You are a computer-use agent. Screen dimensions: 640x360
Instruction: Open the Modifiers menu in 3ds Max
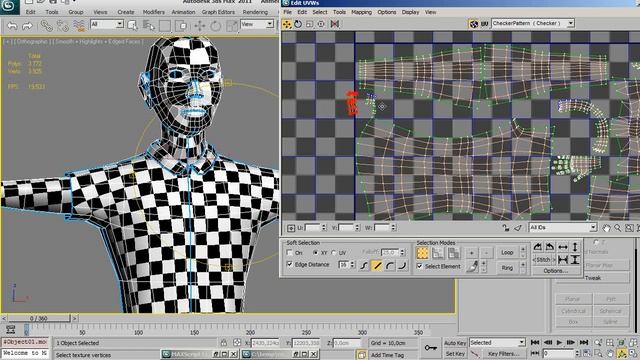pos(153,12)
